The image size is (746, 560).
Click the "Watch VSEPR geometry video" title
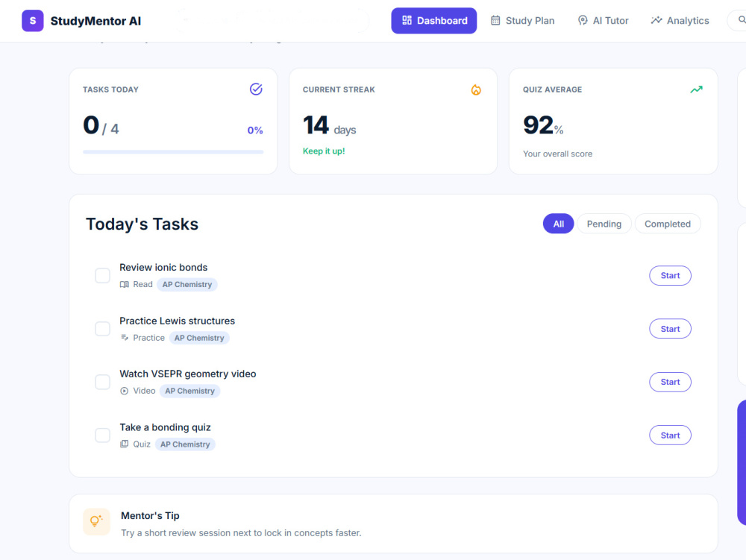click(187, 374)
